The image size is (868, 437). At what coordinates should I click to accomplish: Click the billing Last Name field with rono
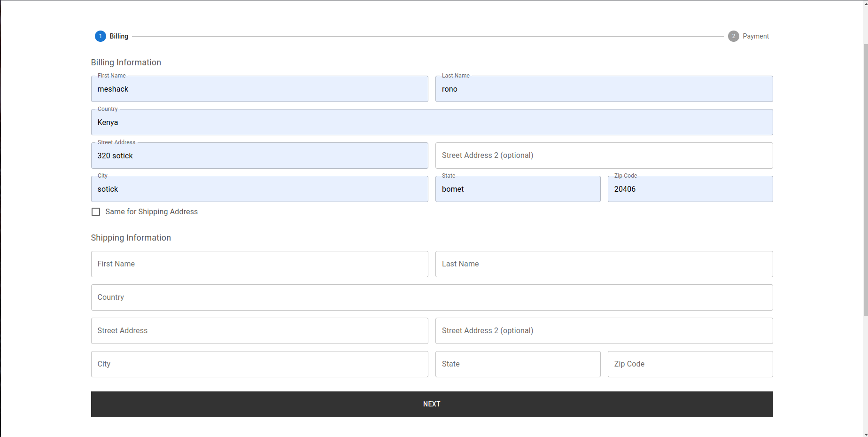pyautogui.click(x=604, y=89)
